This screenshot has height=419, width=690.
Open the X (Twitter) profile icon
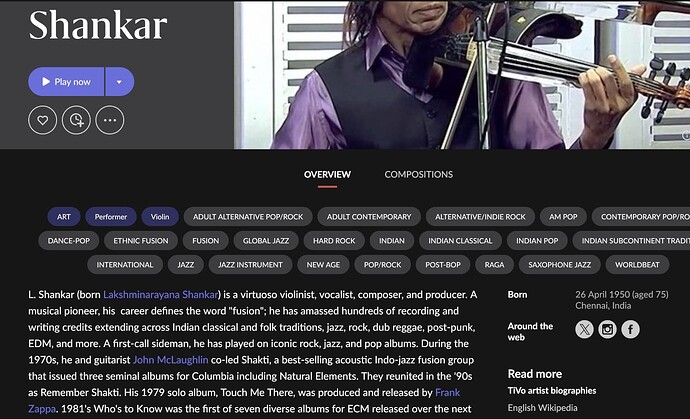coord(584,329)
